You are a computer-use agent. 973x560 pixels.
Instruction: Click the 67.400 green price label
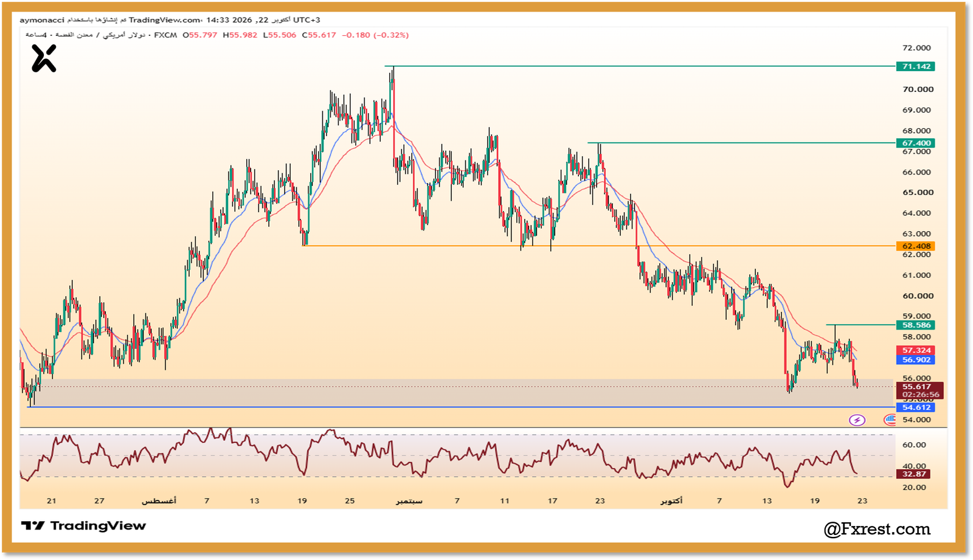point(916,143)
